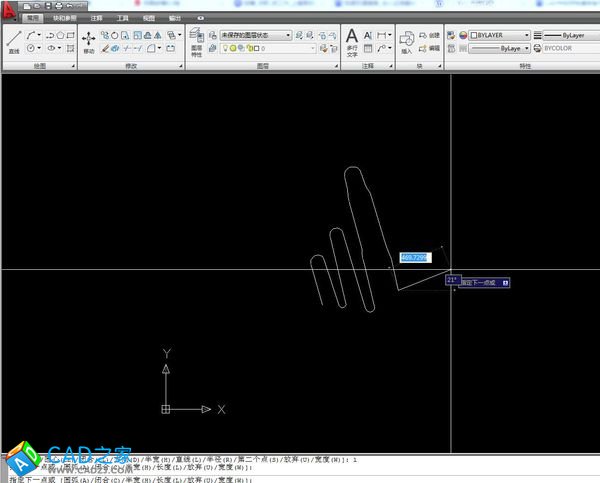Select the Line (直线) drawing tool

[14, 40]
